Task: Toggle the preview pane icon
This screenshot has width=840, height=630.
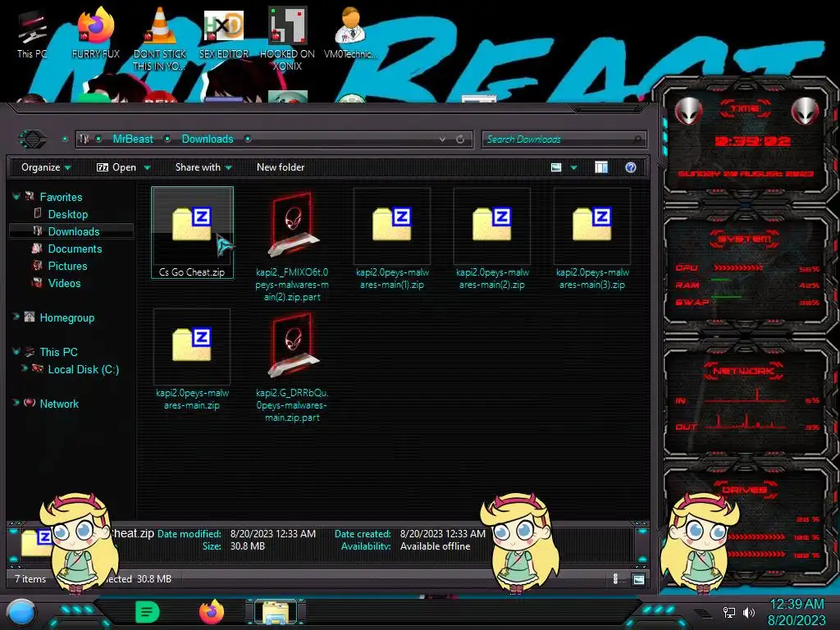Action: 601,167
